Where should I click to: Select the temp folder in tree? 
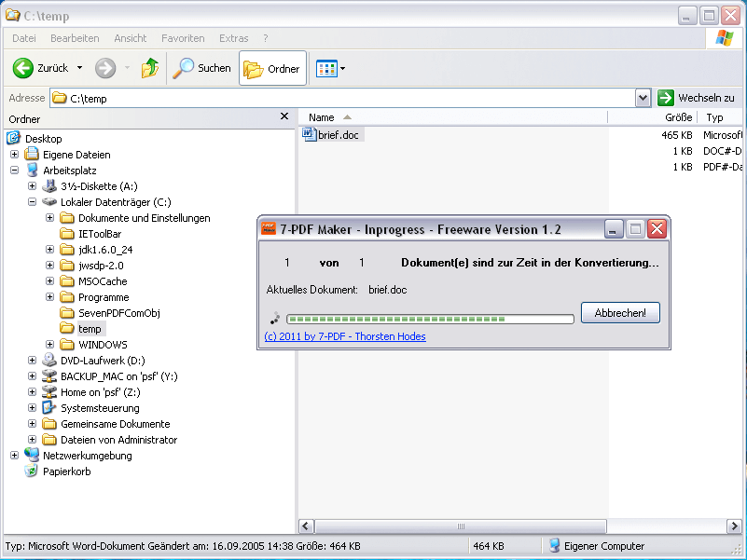tap(90, 329)
